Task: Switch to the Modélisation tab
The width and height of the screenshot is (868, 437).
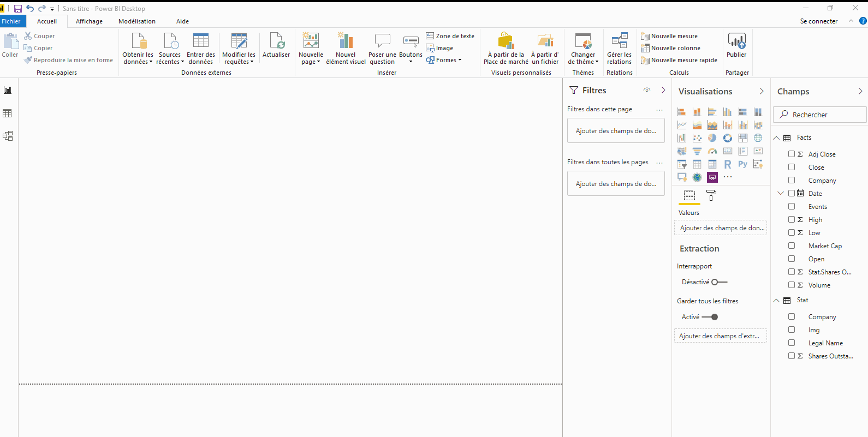Action: tap(137, 21)
